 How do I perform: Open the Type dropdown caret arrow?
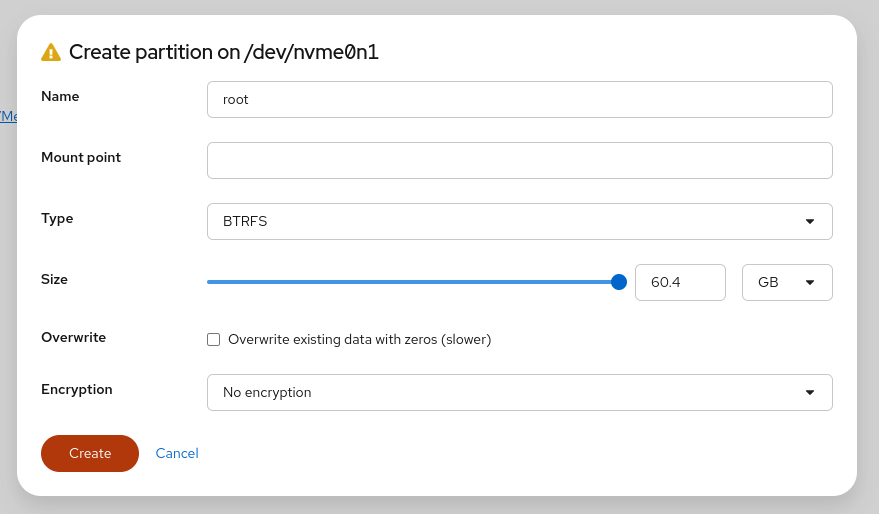[809, 221]
